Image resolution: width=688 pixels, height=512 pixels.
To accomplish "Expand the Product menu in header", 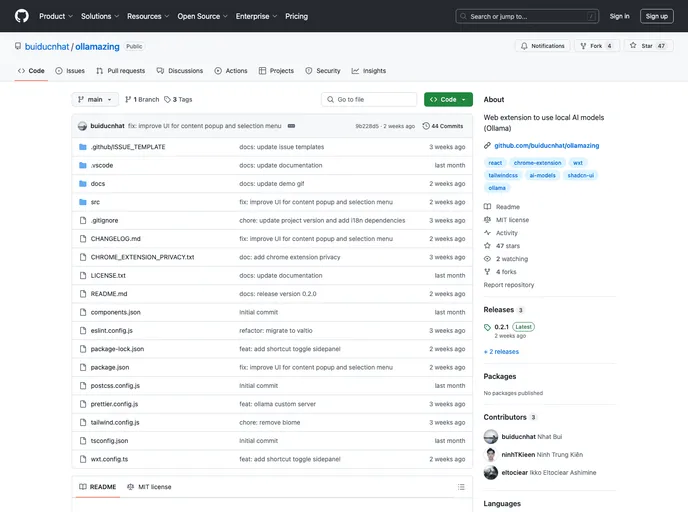I will 55,16.
